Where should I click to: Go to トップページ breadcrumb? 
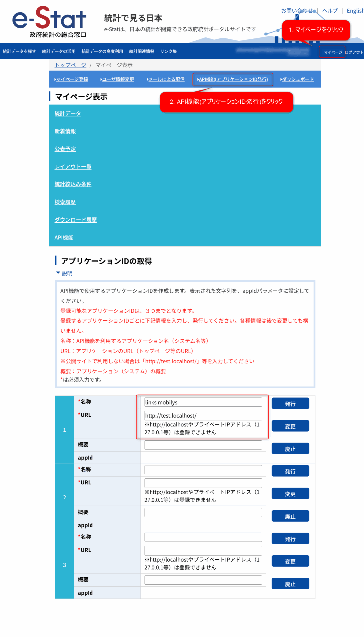tap(70, 65)
